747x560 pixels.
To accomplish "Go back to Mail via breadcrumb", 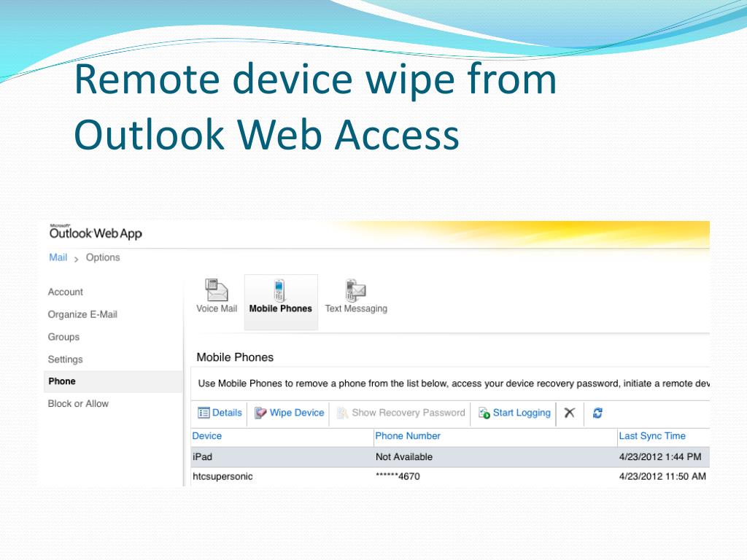I will 58,257.
